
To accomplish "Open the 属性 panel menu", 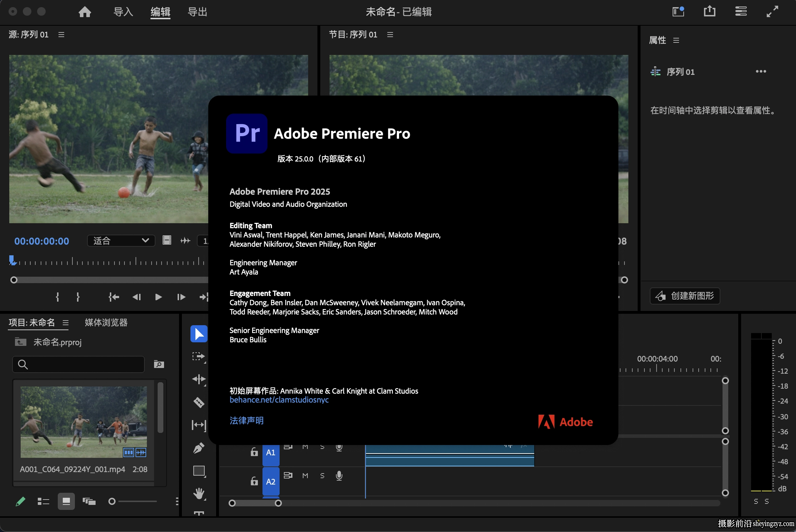I will (x=676, y=40).
